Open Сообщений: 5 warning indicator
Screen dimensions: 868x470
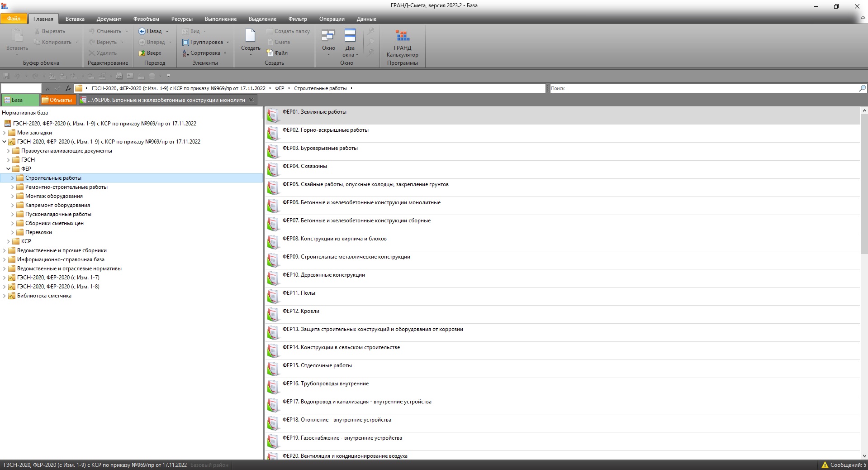[x=844, y=465]
